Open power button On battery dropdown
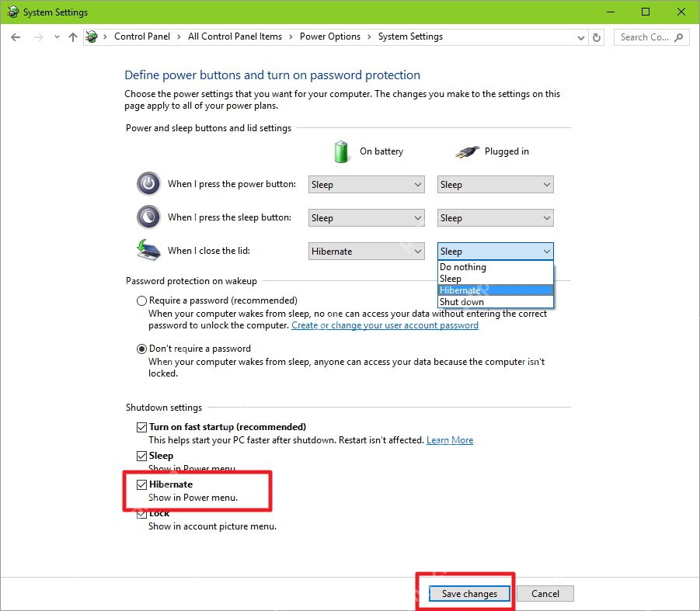Screen dimensions: 700x611 [366, 185]
